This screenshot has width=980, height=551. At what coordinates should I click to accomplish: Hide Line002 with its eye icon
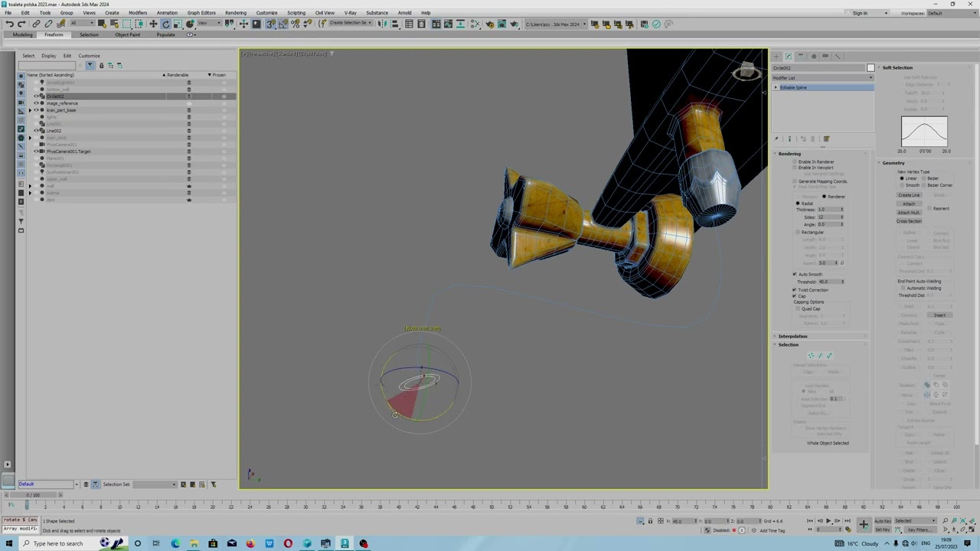(x=36, y=131)
